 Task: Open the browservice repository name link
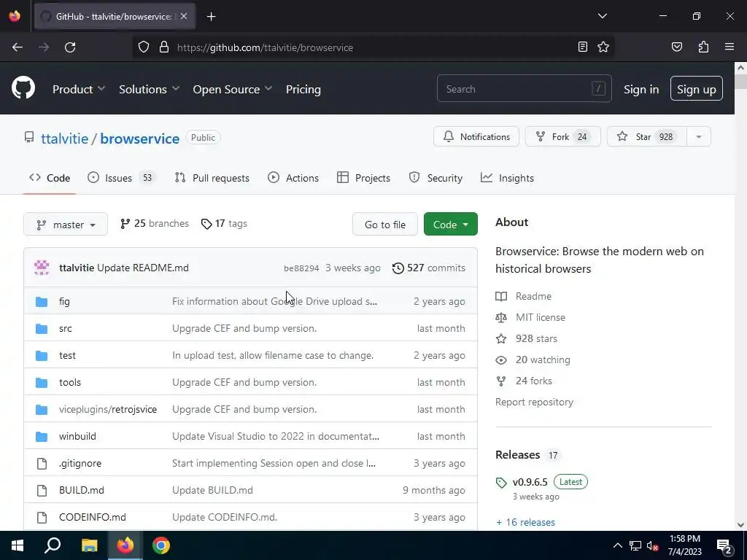(x=139, y=139)
